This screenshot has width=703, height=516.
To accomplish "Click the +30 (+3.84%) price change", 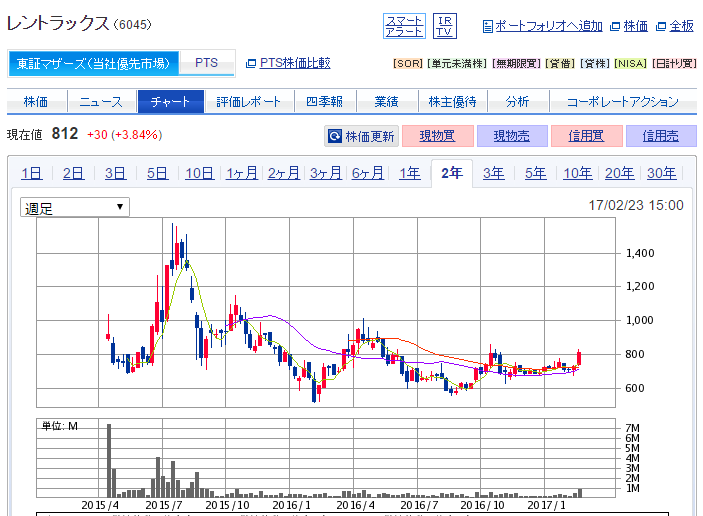I will click(x=124, y=135).
